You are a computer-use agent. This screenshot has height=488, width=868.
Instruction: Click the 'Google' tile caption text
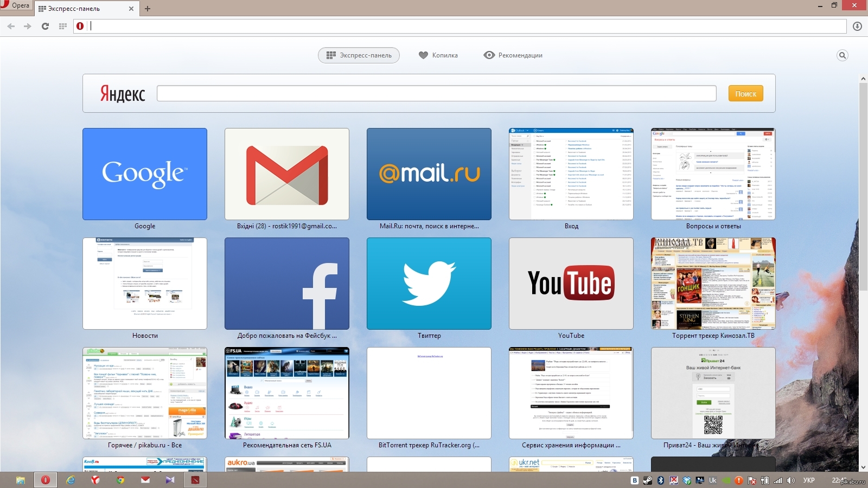(x=145, y=226)
